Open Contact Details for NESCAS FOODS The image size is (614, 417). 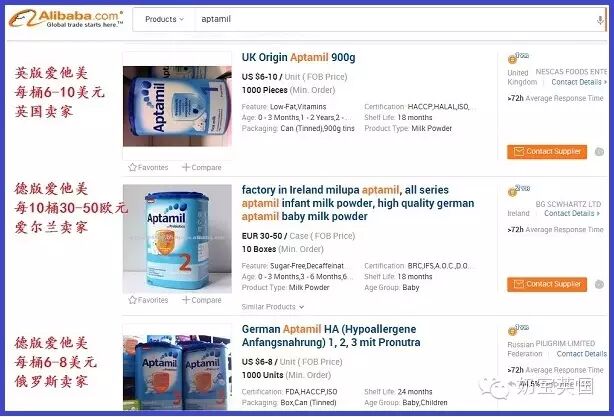point(579,82)
